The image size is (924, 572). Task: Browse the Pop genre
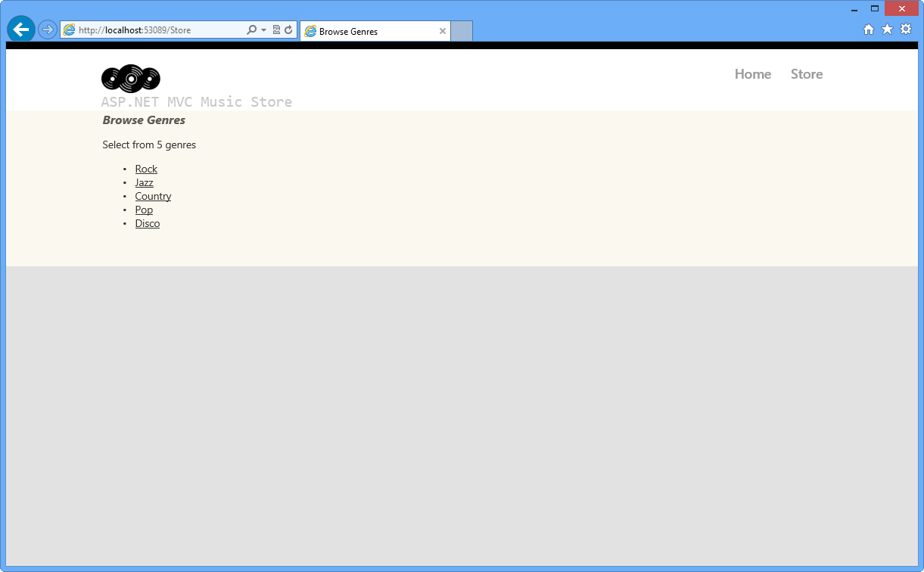click(144, 210)
